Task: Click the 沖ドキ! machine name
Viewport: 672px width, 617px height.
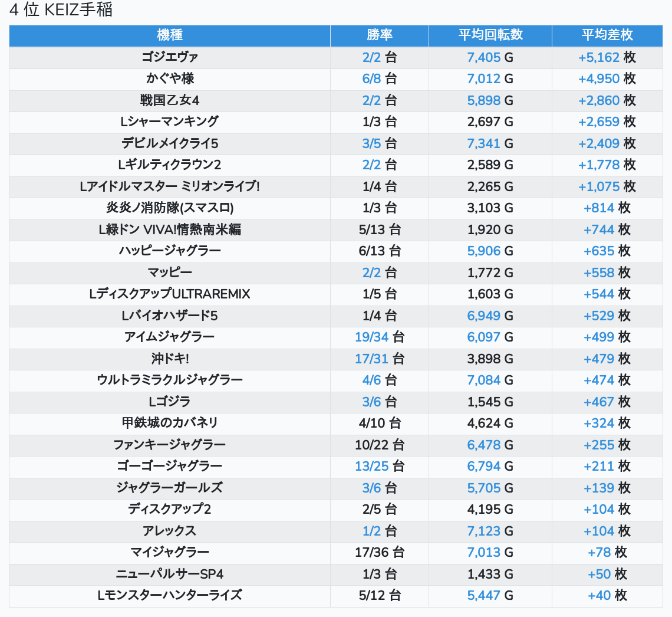Action: pos(170,359)
